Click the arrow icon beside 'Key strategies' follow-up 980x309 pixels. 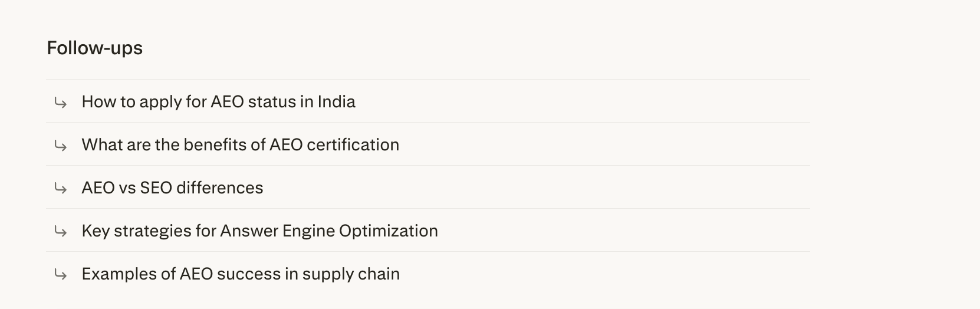click(x=60, y=232)
